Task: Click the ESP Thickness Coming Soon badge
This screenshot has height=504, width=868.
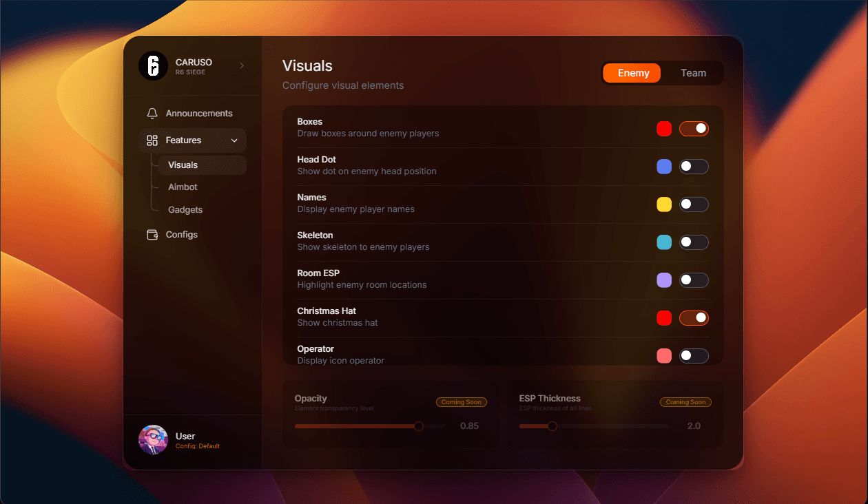Action: (685, 402)
